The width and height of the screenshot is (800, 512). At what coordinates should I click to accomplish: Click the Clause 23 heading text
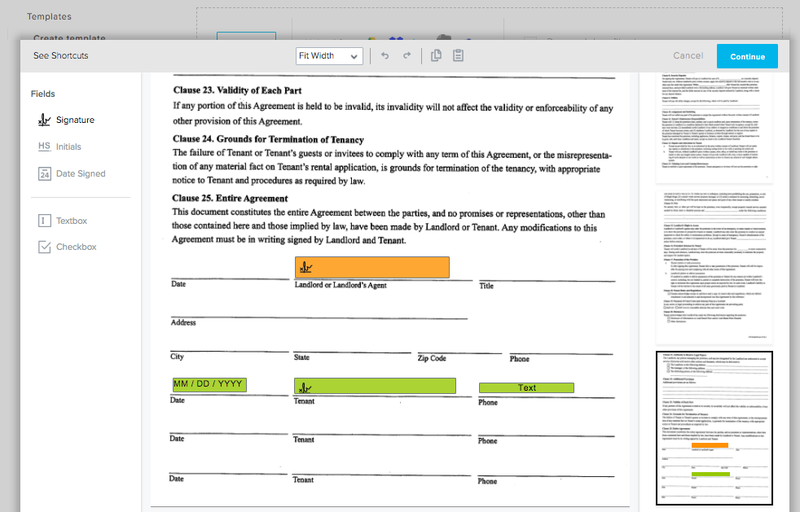point(237,90)
